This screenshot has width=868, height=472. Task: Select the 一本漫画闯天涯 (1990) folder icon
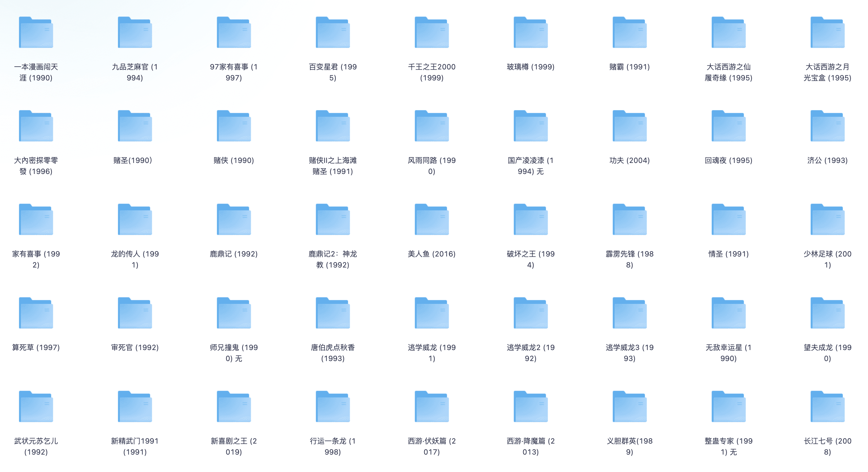click(x=36, y=32)
